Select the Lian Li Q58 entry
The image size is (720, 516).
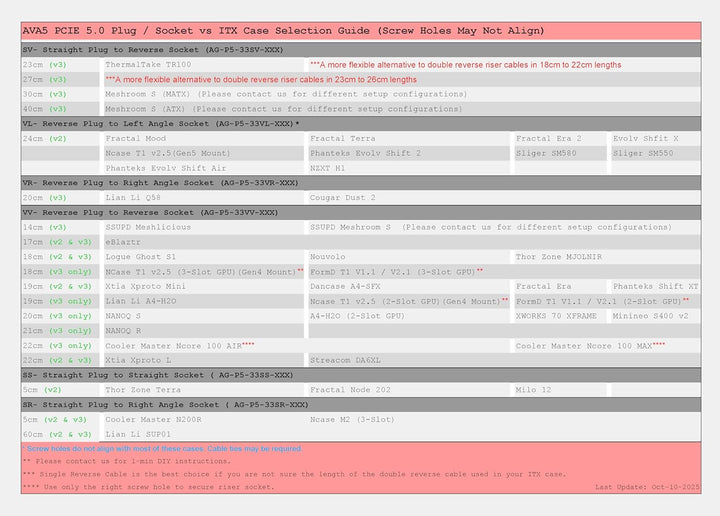tap(133, 198)
